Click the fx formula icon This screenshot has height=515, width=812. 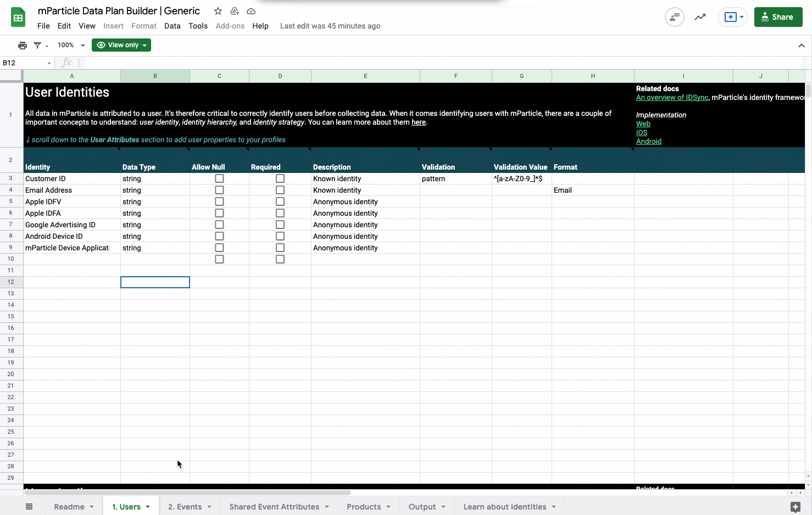pyautogui.click(x=66, y=63)
